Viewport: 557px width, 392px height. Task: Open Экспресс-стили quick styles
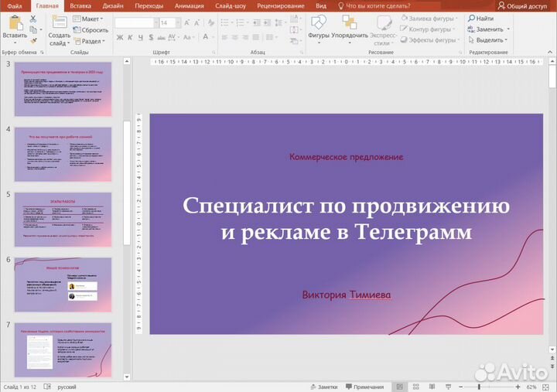point(383,30)
